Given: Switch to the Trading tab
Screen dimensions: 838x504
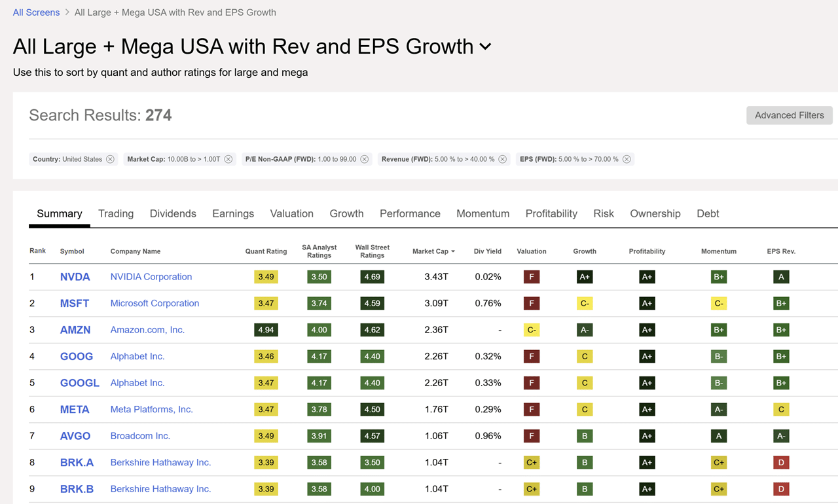Looking at the screenshot, I should pyautogui.click(x=116, y=213).
